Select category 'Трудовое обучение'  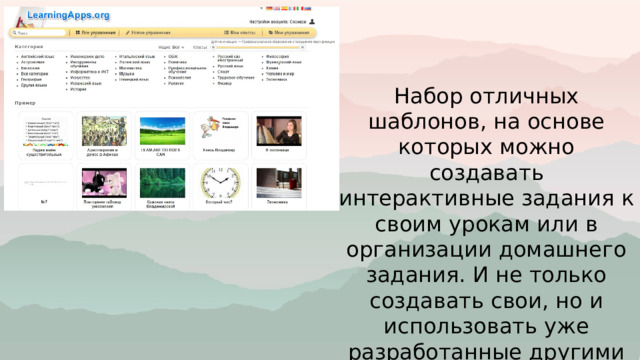[236, 78]
